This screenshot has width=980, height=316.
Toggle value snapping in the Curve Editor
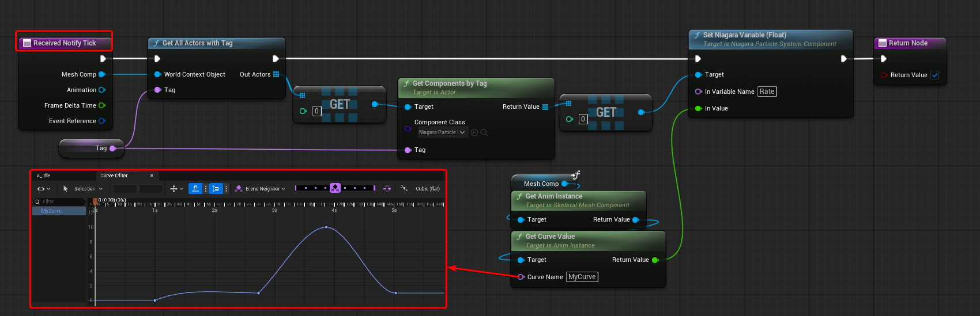point(216,188)
